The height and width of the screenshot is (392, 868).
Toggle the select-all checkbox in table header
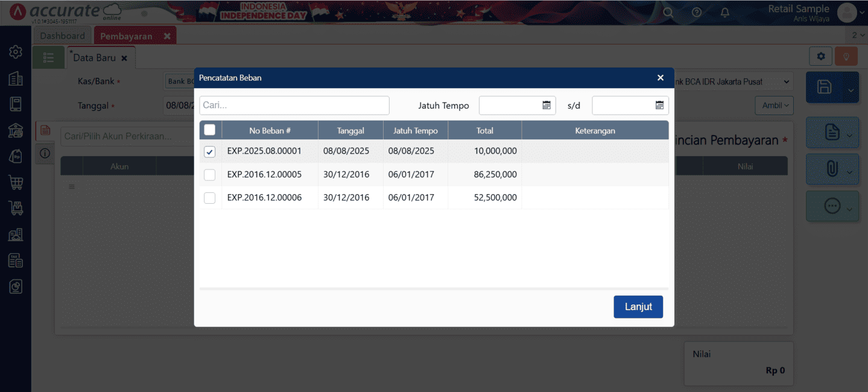point(210,130)
